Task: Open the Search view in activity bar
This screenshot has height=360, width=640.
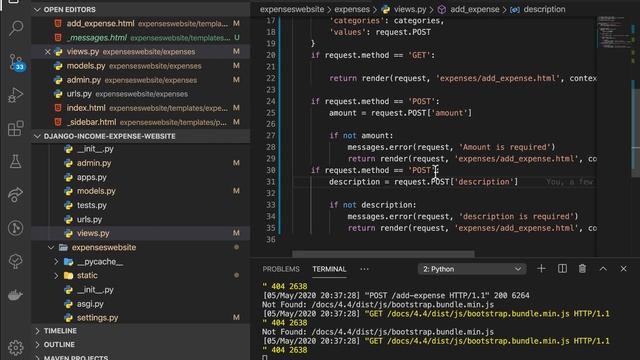Action: tap(16, 28)
